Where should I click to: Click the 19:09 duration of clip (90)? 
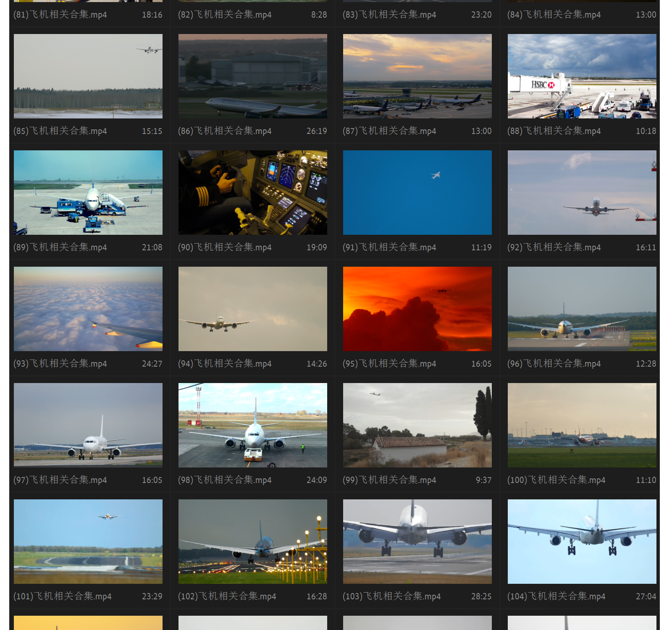[x=317, y=247]
